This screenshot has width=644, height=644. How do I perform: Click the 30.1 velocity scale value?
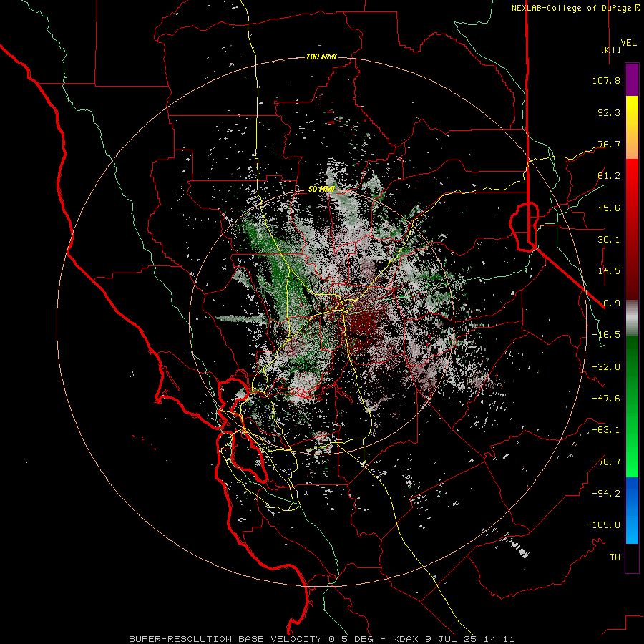[609, 240]
